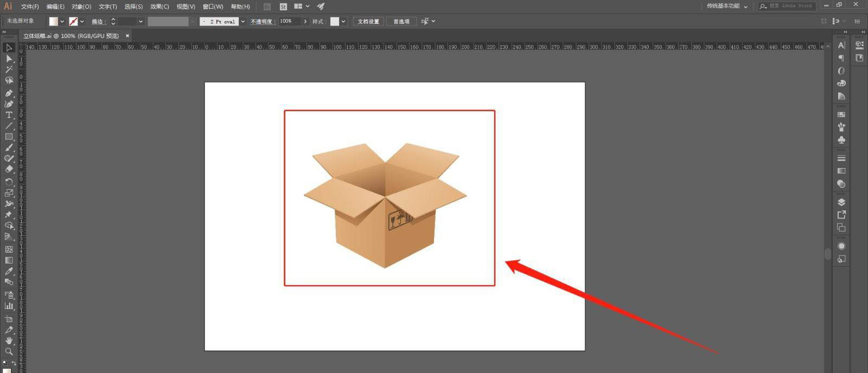Select the Lasso tool
Screen dimensions: 868x373
tap(9, 80)
